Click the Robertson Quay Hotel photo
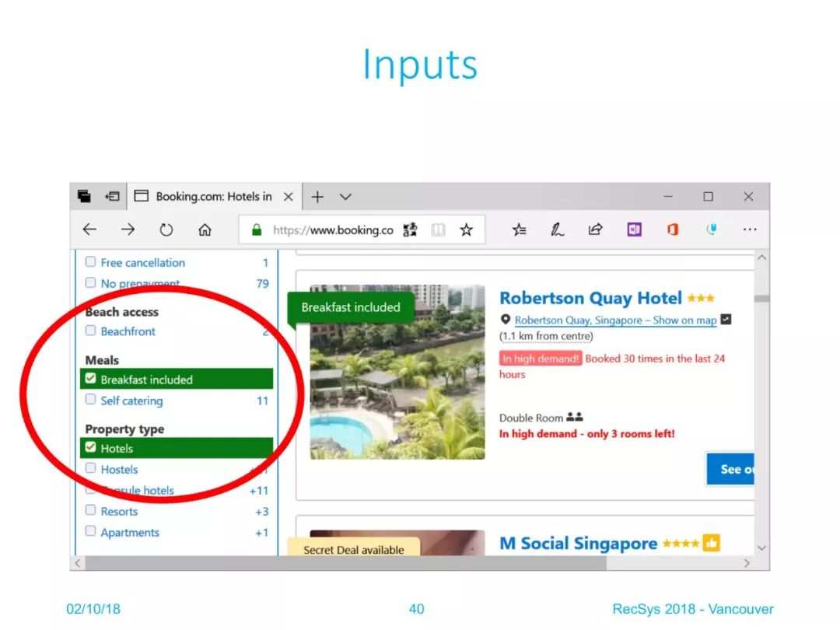Screen dimensions: 840x630 (397, 372)
